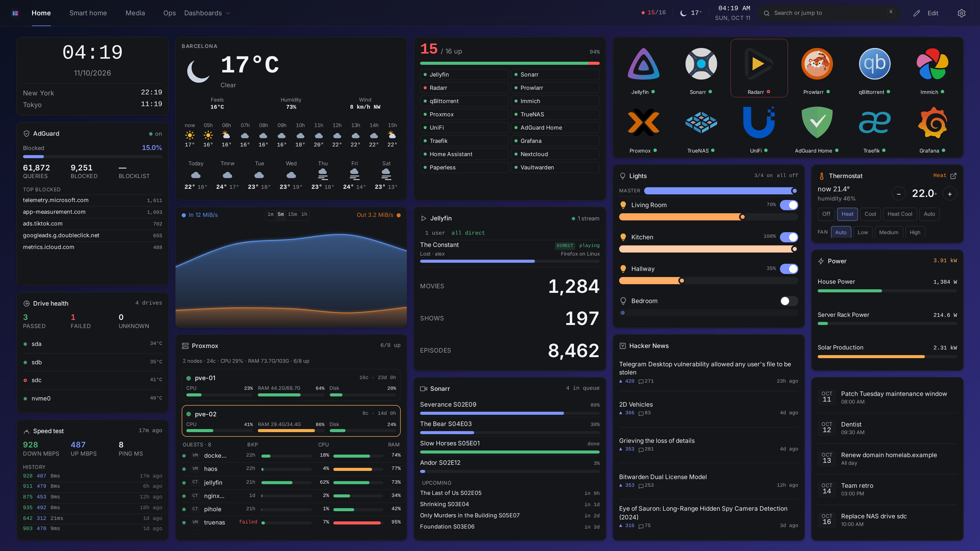Decrease thermostat temperature with minus button

click(x=899, y=194)
